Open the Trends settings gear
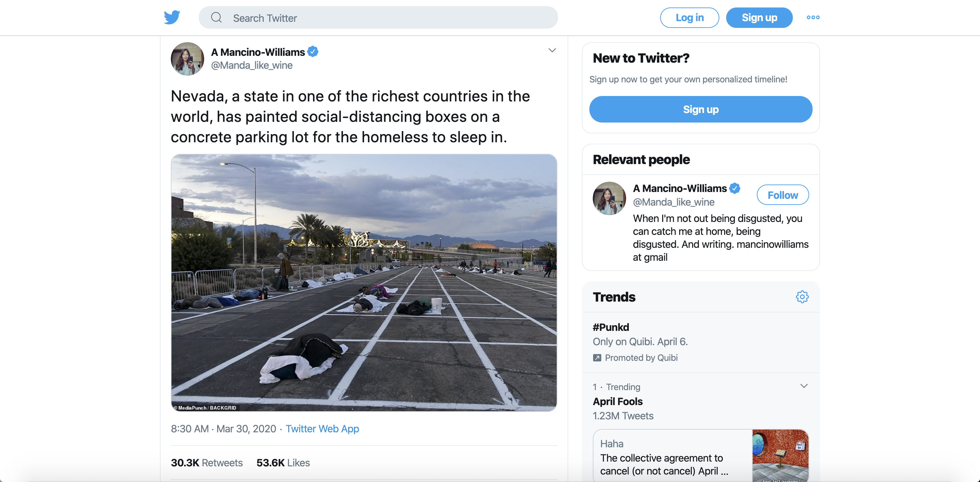The height and width of the screenshot is (482, 980). 802,297
